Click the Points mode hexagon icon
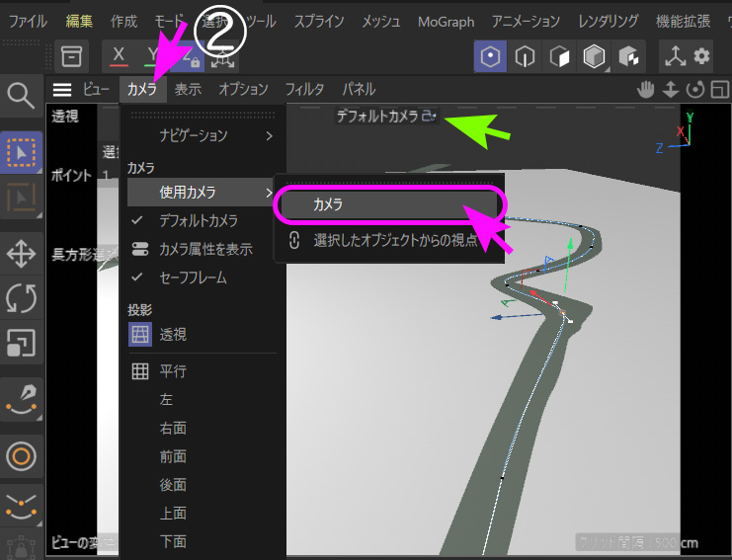This screenshot has width=732, height=560. pyautogui.click(x=488, y=56)
